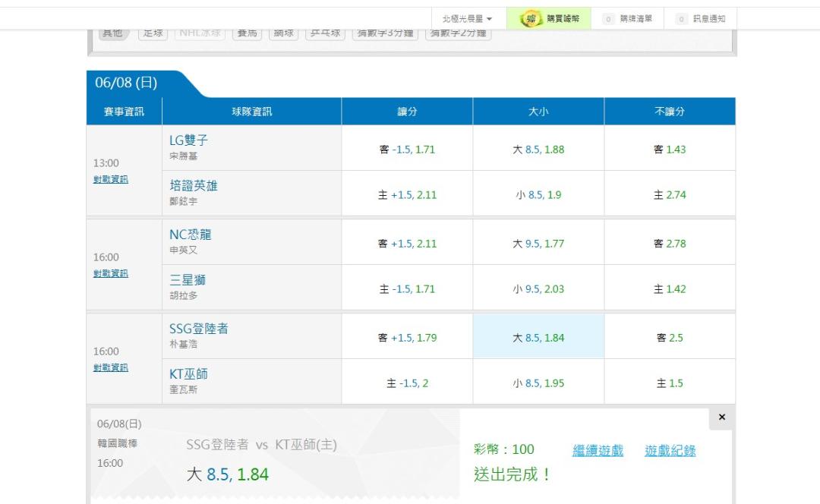Pick KT巫師 handicap 主 -1.5, 2

[x=407, y=383]
